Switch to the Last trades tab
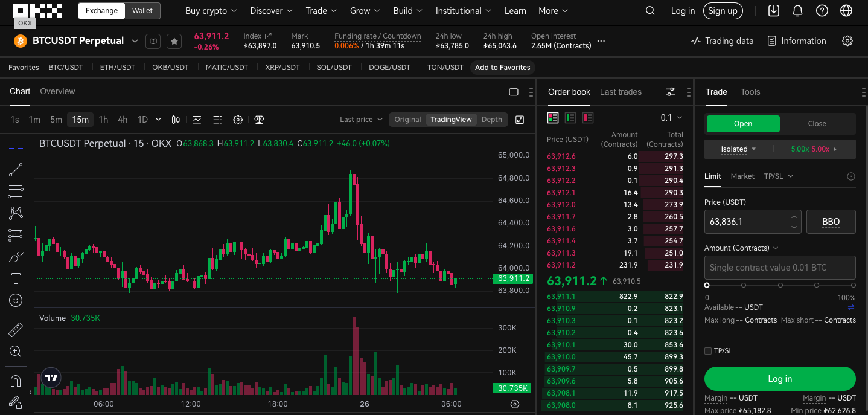Image resolution: width=868 pixels, height=415 pixels. [621, 92]
